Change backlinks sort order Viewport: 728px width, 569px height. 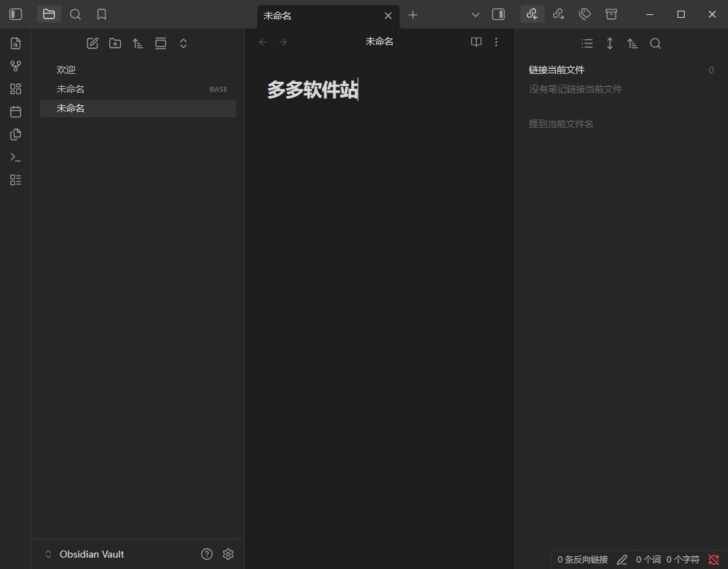[x=632, y=43]
